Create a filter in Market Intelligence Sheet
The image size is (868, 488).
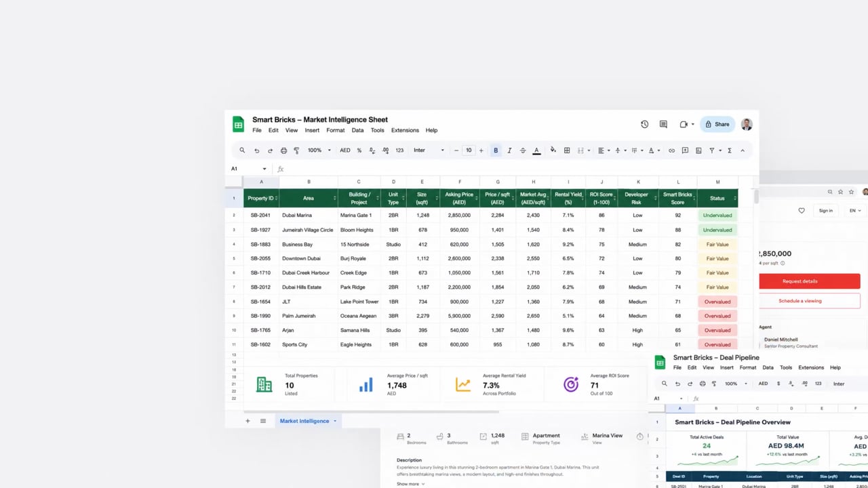click(713, 150)
